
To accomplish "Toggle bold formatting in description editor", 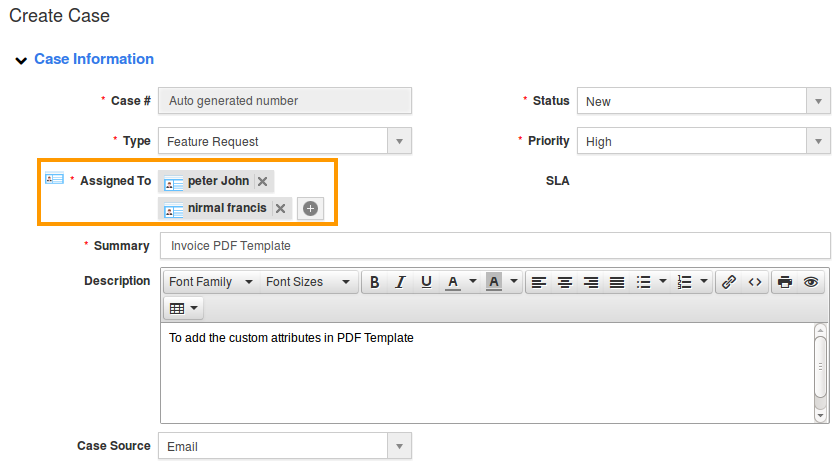I will tap(374, 282).
